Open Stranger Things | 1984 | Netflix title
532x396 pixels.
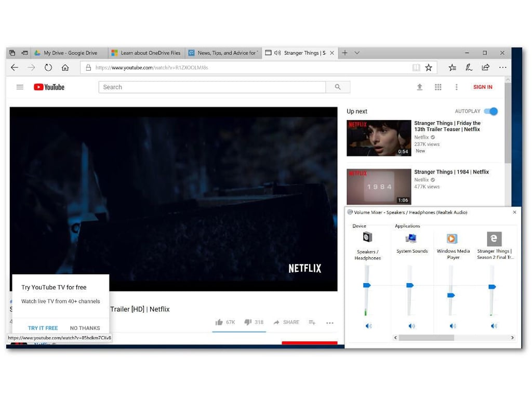[x=451, y=172]
